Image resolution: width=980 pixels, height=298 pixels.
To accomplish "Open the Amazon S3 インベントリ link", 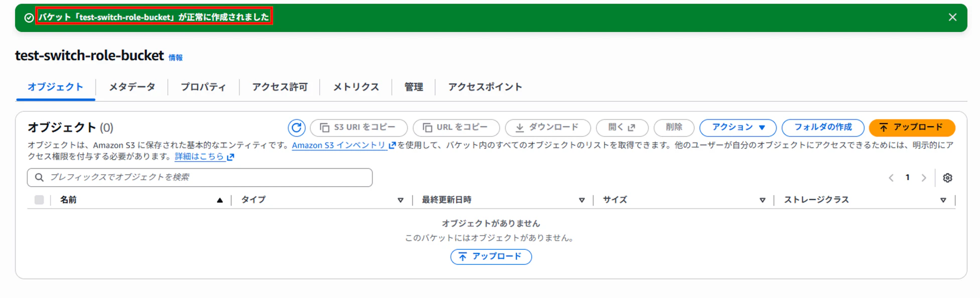I will click(x=343, y=145).
